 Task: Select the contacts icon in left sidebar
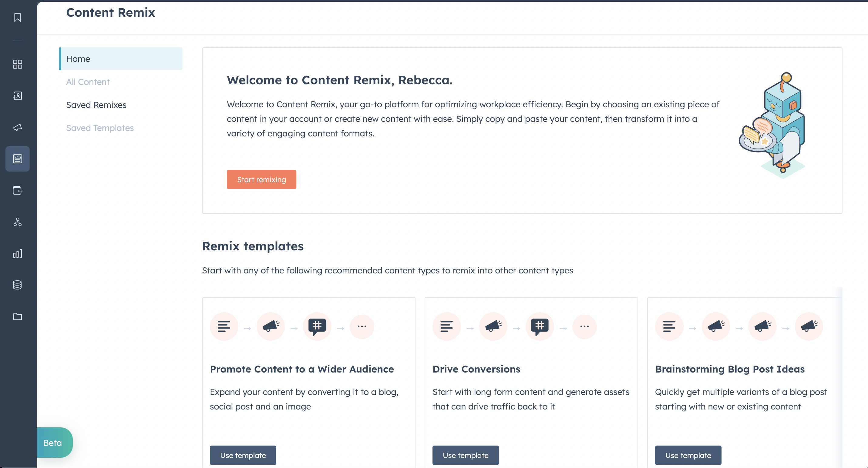18,96
